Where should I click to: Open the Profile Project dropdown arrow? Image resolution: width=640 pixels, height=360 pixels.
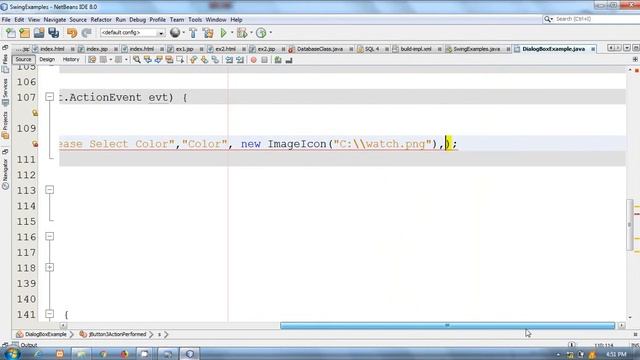270,33
